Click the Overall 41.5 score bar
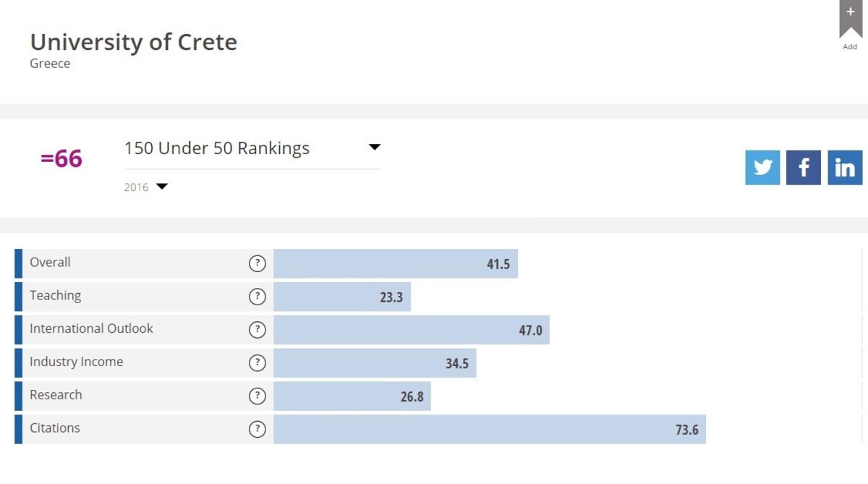The width and height of the screenshot is (868, 484). pyautogui.click(x=395, y=263)
